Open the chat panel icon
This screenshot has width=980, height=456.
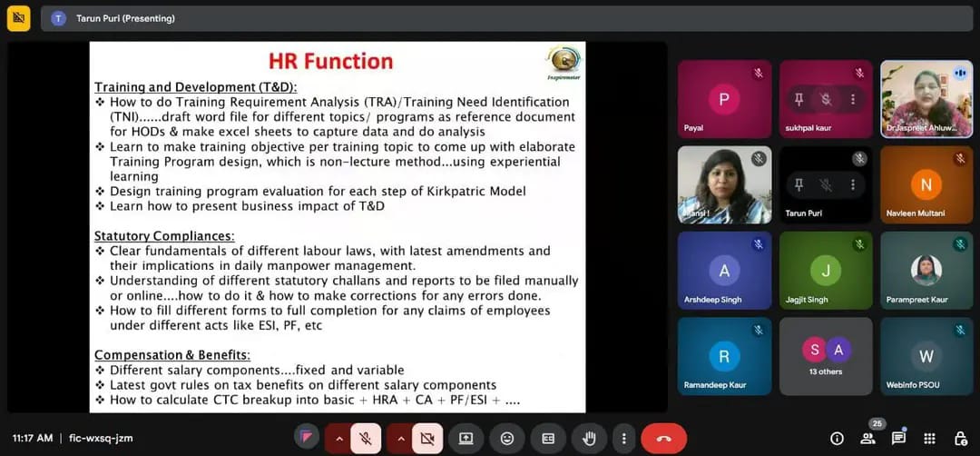(898, 438)
